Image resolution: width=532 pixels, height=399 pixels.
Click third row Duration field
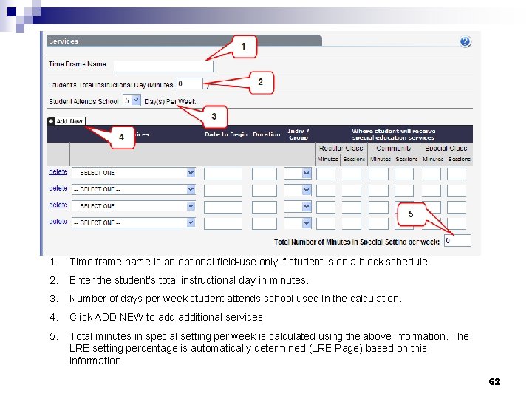click(x=265, y=207)
